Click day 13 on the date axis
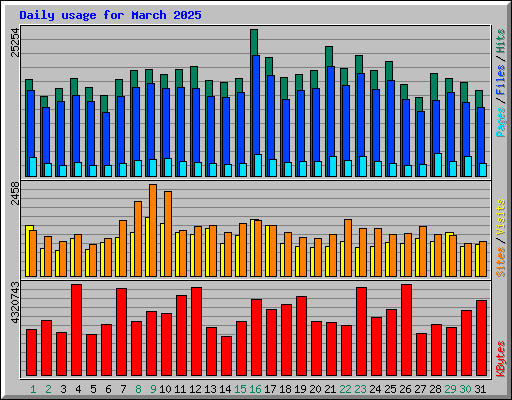Viewport: 512px width, 400px height. 210,389
